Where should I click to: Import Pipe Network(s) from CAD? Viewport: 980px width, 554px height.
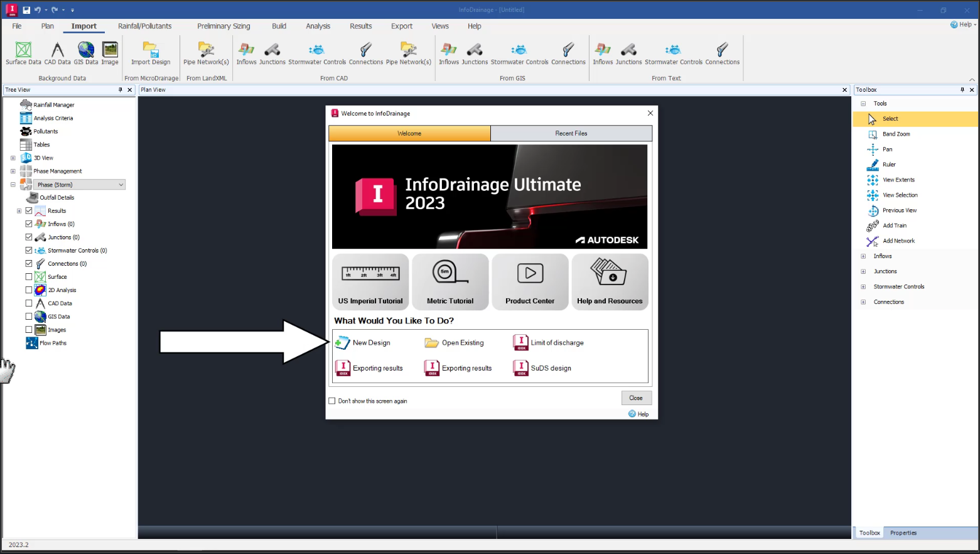(x=409, y=53)
